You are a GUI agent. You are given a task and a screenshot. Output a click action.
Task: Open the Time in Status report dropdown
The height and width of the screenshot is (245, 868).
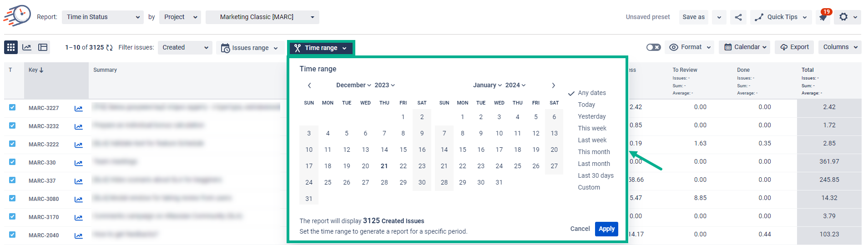[103, 17]
